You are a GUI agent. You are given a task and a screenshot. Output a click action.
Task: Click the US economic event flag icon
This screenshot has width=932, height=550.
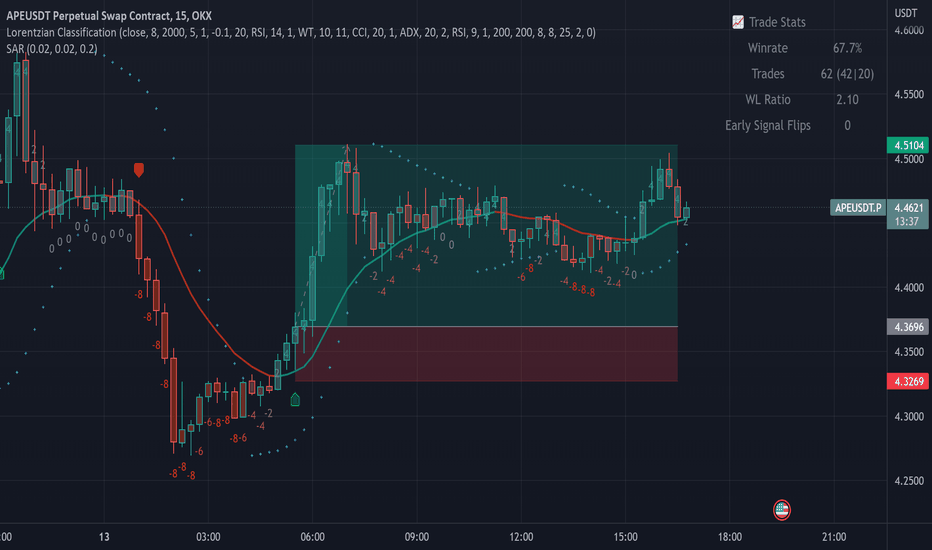click(x=782, y=510)
